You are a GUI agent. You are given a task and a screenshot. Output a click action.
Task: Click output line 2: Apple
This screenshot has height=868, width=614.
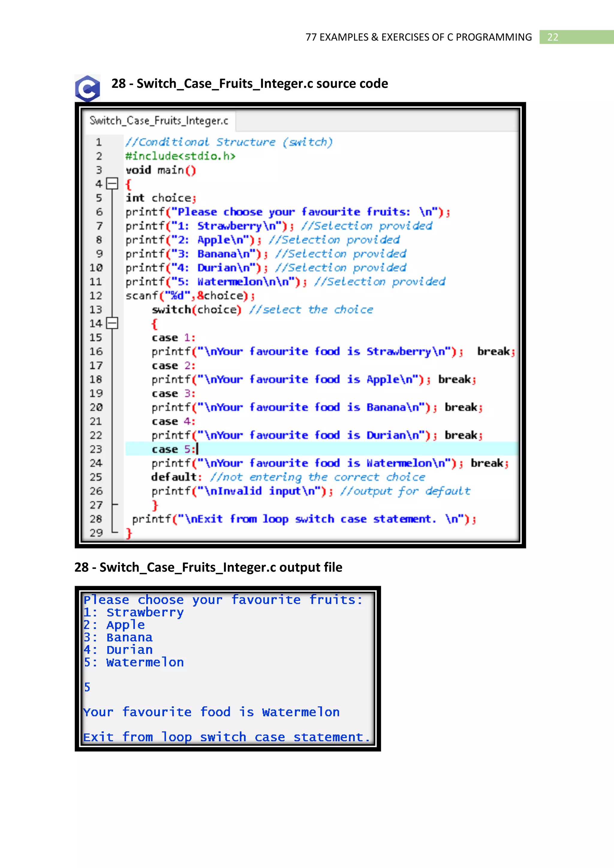(114, 625)
